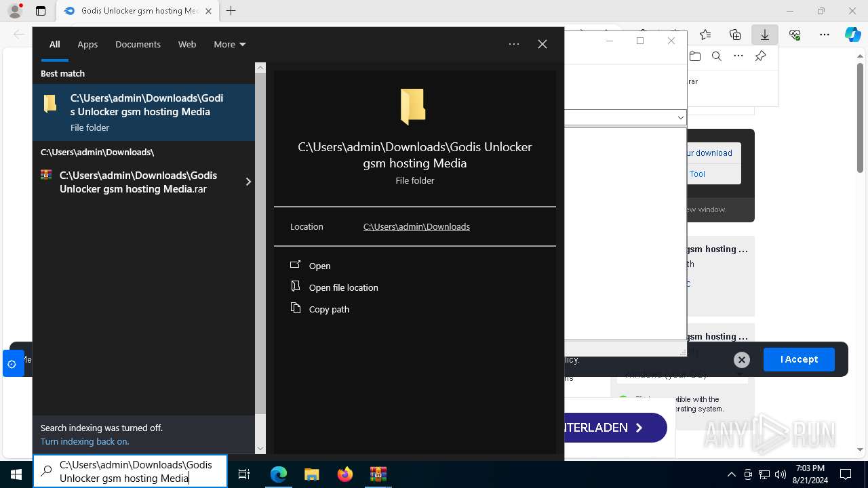Click the accessibility widget icon at left
Viewport: 868px width, 488px height.
(x=12, y=364)
